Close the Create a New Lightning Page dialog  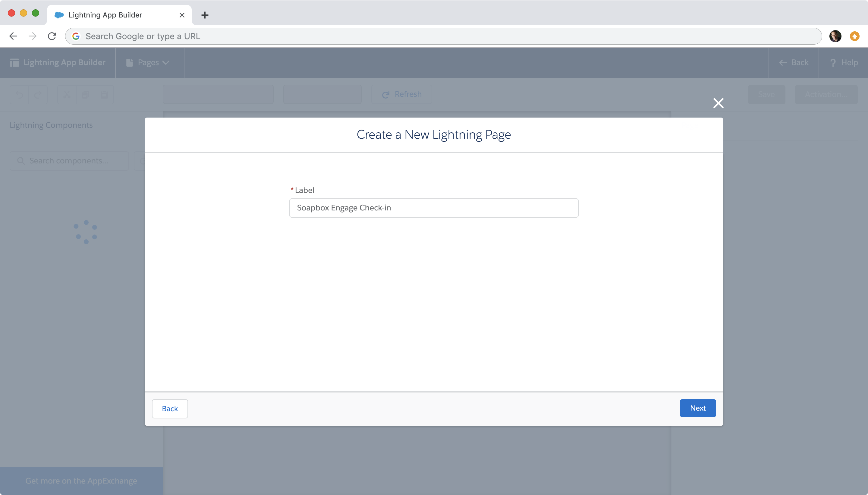click(x=718, y=103)
